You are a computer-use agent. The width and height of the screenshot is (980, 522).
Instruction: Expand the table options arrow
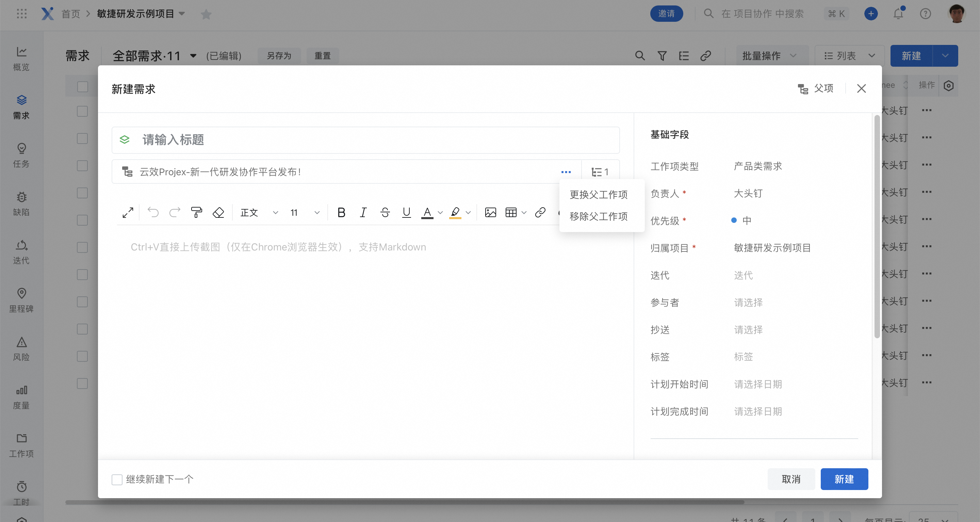point(524,213)
